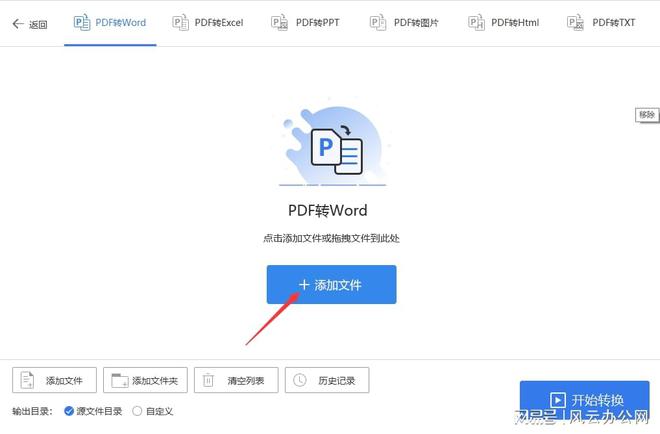
Task: Click the plus icon on the blue 添加文件 button
Action: [x=304, y=285]
